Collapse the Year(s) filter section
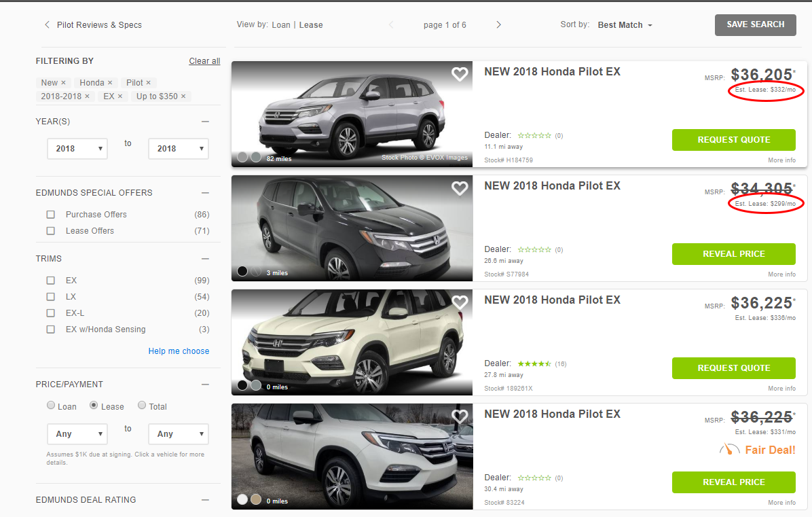The image size is (812, 517). click(205, 121)
